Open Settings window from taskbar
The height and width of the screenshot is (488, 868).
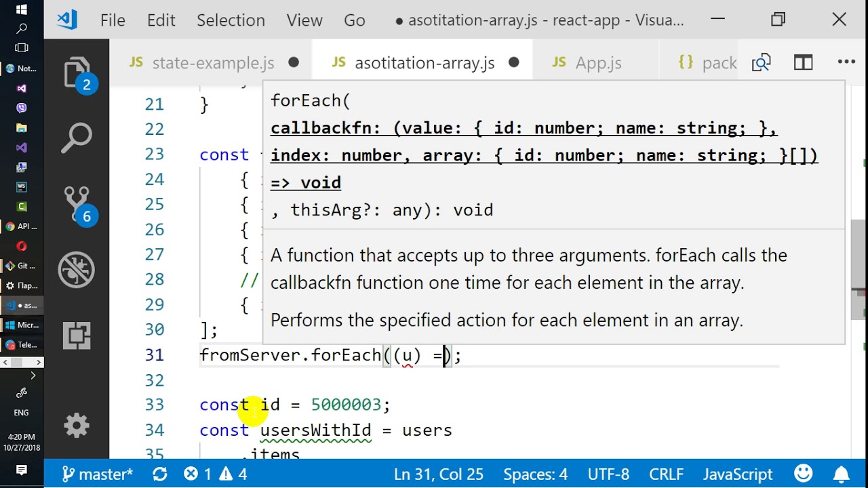[x=22, y=285]
